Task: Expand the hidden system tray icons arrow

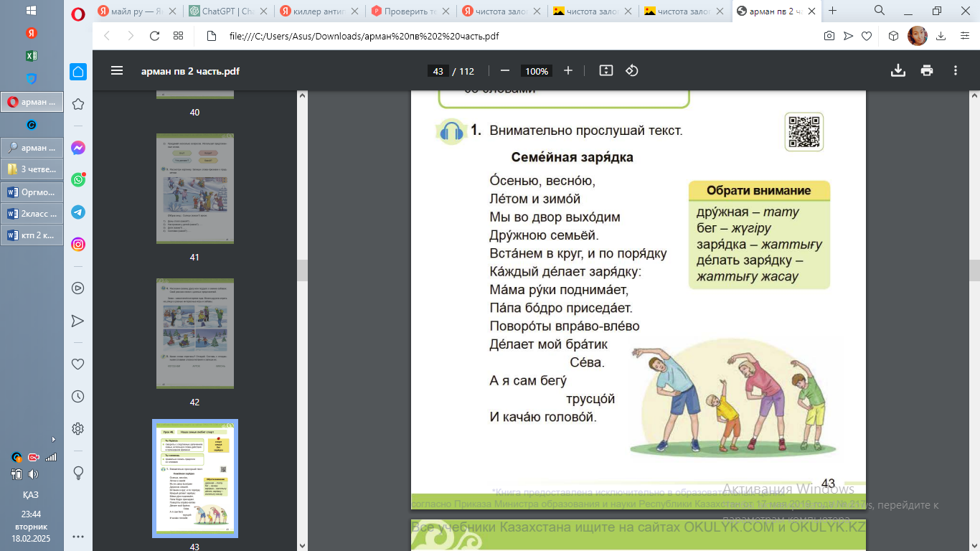Action: 54,440
